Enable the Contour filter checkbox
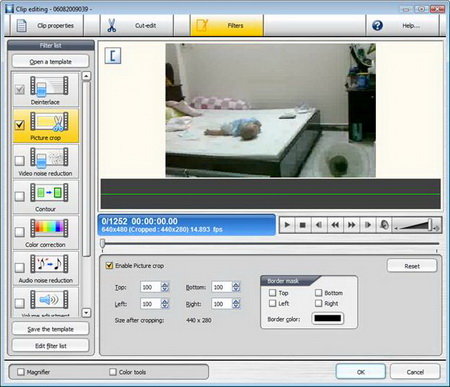This screenshot has height=387, width=450. pos(20,196)
